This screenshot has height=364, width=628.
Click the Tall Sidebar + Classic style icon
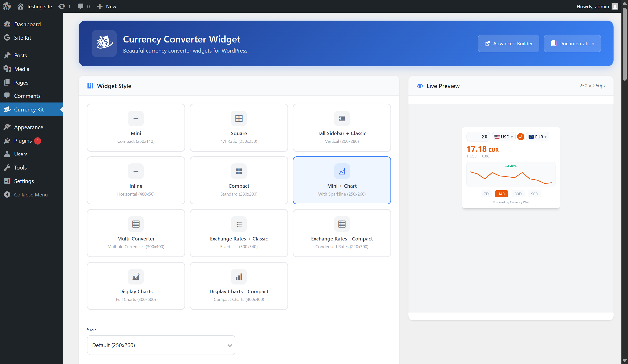342,118
